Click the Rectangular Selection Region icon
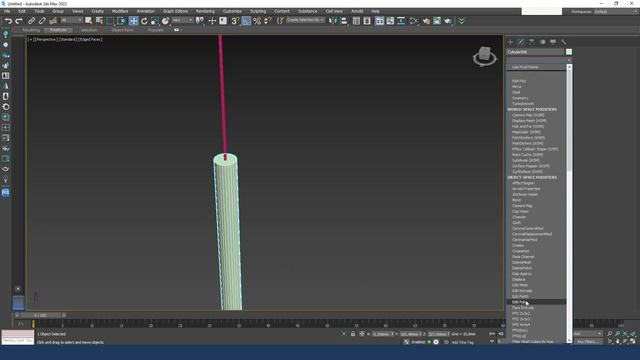The image size is (640, 360). click(110, 21)
